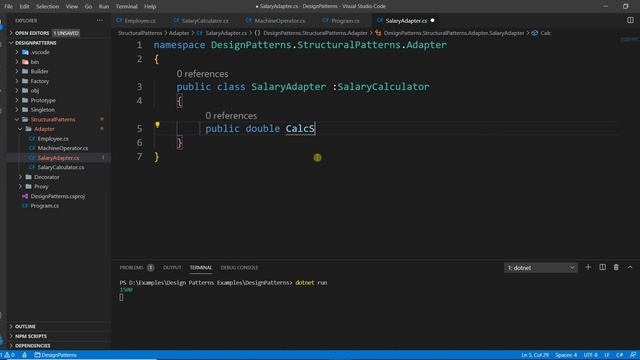Expand the Decorator folder
Screen dimensions: 640x360
point(47,177)
